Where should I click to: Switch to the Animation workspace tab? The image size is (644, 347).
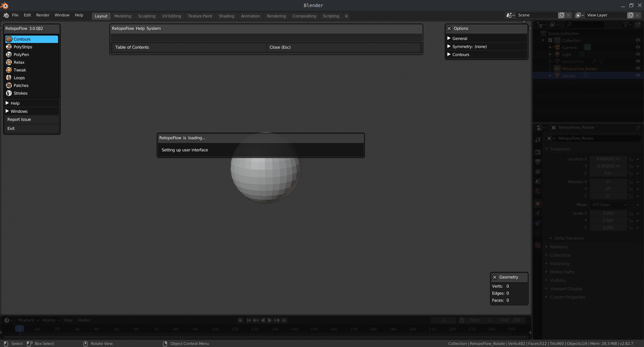[250, 16]
